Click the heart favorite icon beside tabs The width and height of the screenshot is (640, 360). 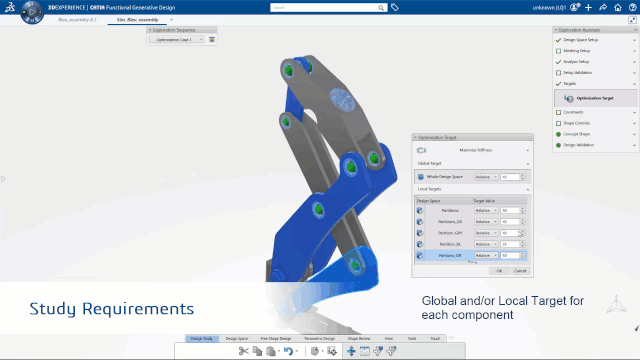tap(451, 338)
